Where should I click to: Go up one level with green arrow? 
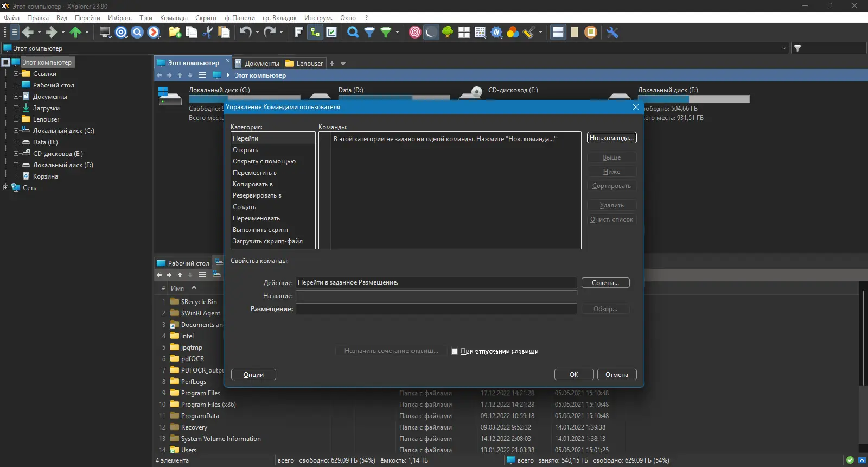[x=75, y=33]
